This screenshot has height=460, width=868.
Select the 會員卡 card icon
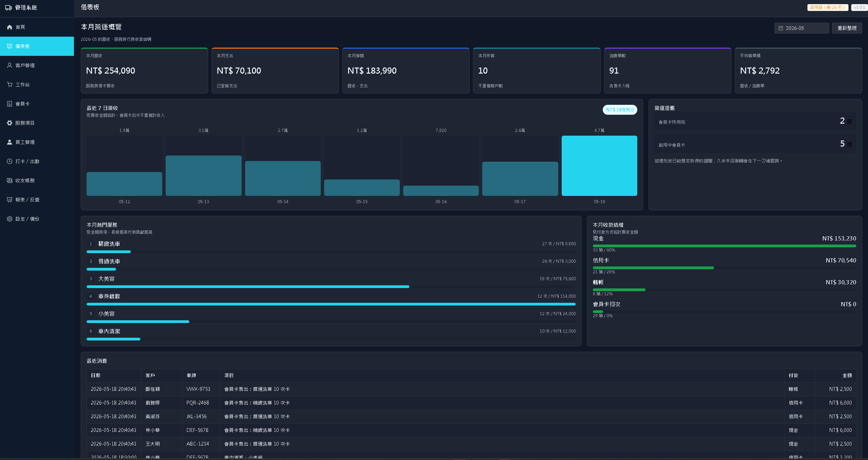pyautogui.click(x=10, y=104)
